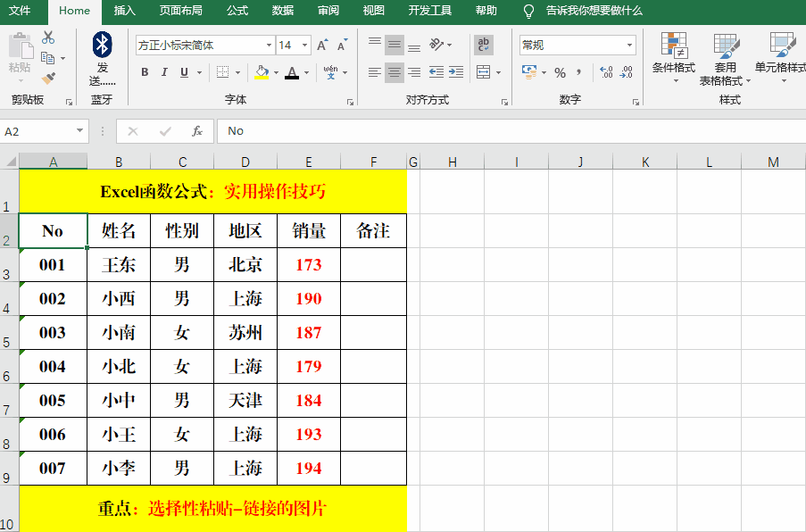Viewport: 806px width, 532px height.
Task: Click Merge and Center icon
Action: pyautogui.click(x=483, y=72)
